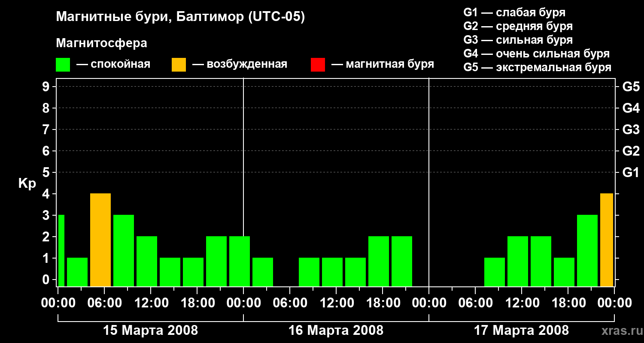Screen dimensions: 644x343
Task: Click the 12:00 tick label under 16 March
Action: point(336,303)
